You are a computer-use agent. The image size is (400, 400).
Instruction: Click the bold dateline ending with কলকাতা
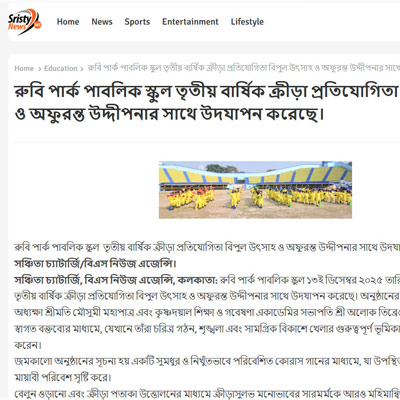click(x=116, y=280)
